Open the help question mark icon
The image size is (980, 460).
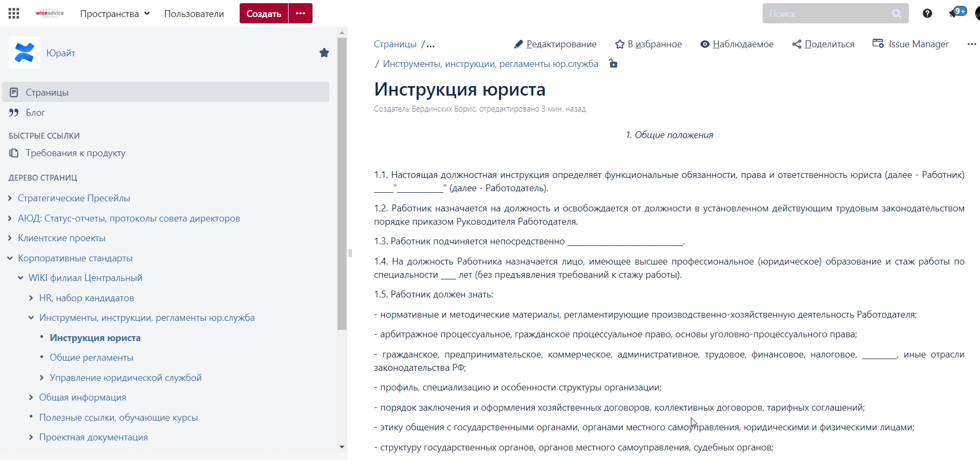coord(927,13)
